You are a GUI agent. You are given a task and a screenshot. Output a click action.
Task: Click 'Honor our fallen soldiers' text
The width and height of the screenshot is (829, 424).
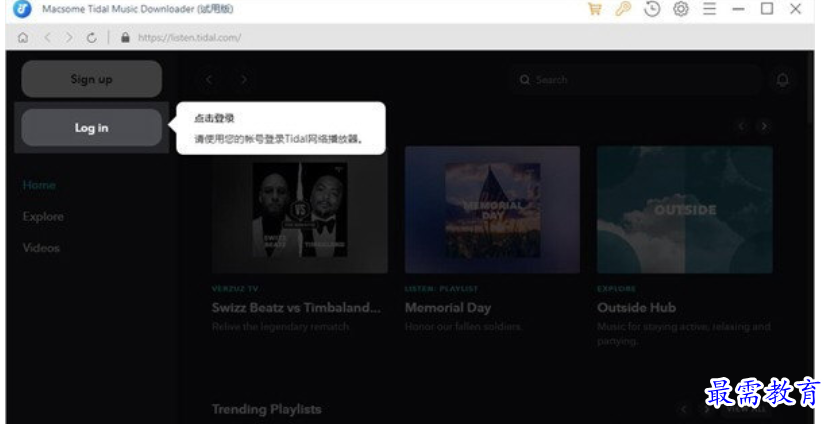click(463, 327)
